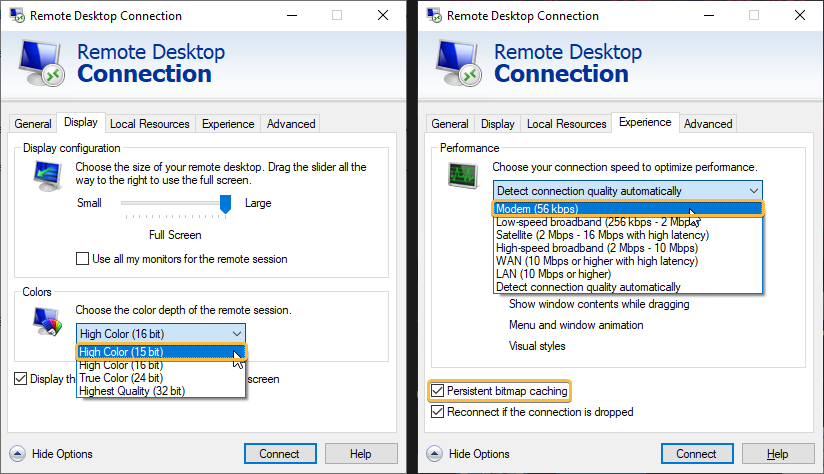Open General tab in right window
This screenshot has height=474, width=824.
(450, 123)
